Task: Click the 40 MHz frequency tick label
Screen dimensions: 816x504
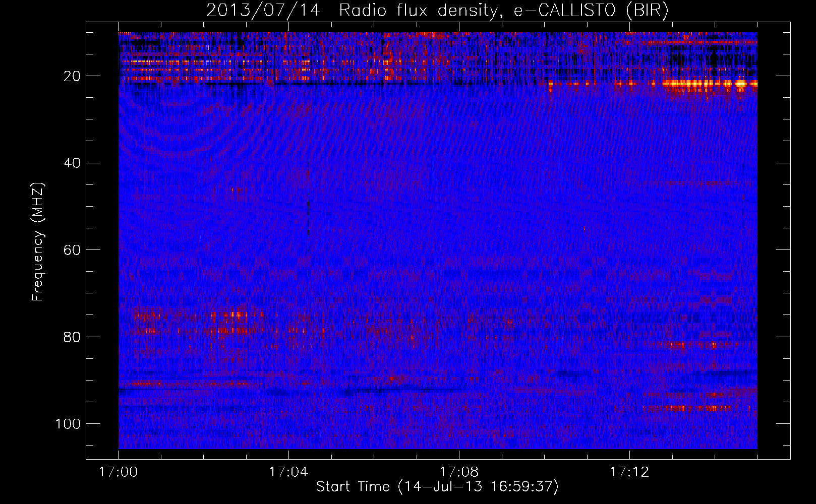Action: (x=73, y=163)
